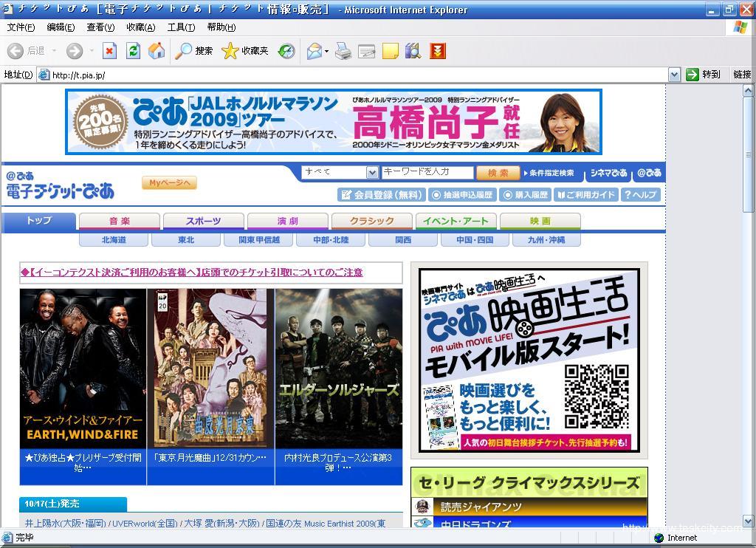This screenshot has height=548, width=756.
Task: Select the 音楽 category tab
Action: tap(119, 221)
